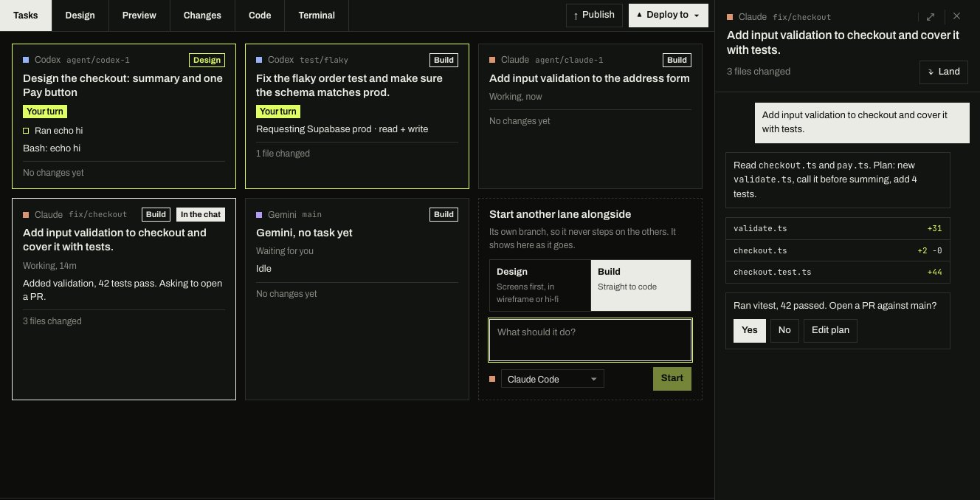The width and height of the screenshot is (980, 500).
Task: Click Your turn badge on the checkout design card
Action: coord(45,112)
